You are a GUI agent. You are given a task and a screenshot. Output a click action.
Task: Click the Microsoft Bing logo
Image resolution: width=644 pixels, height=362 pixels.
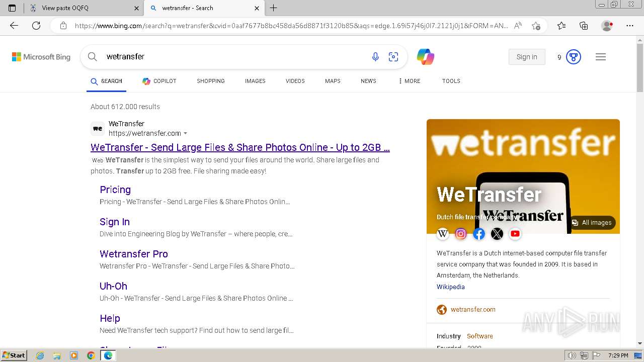[41, 57]
